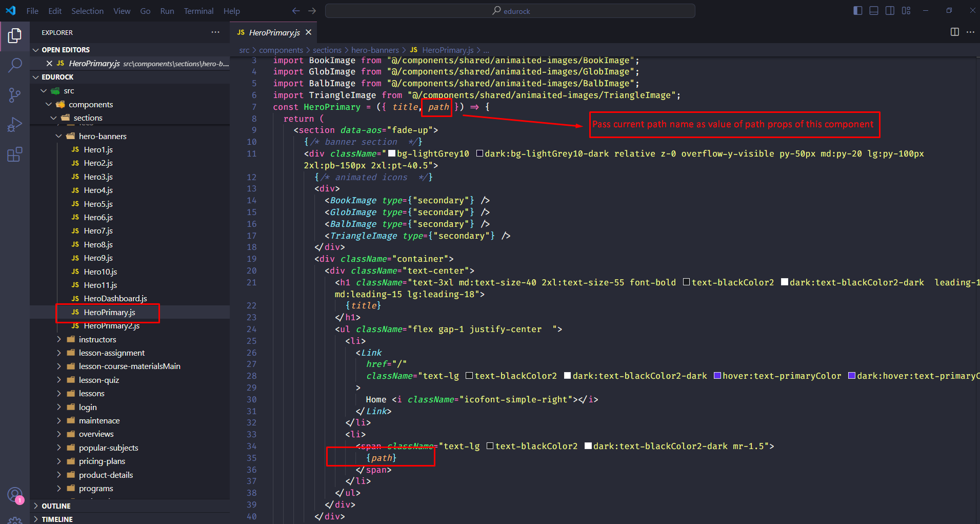Open the Manage gear icon
This screenshot has height=524, width=980.
15,520
